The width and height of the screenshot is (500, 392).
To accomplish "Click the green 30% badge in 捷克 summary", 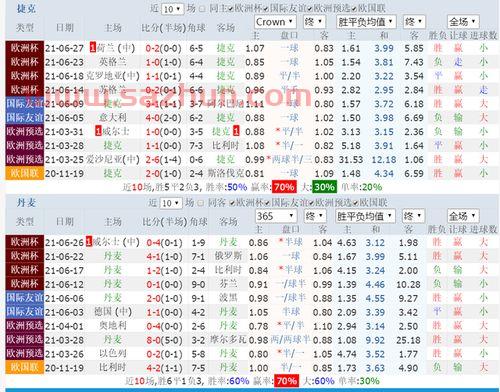I will pyautogui.click(x=324, y=187).
